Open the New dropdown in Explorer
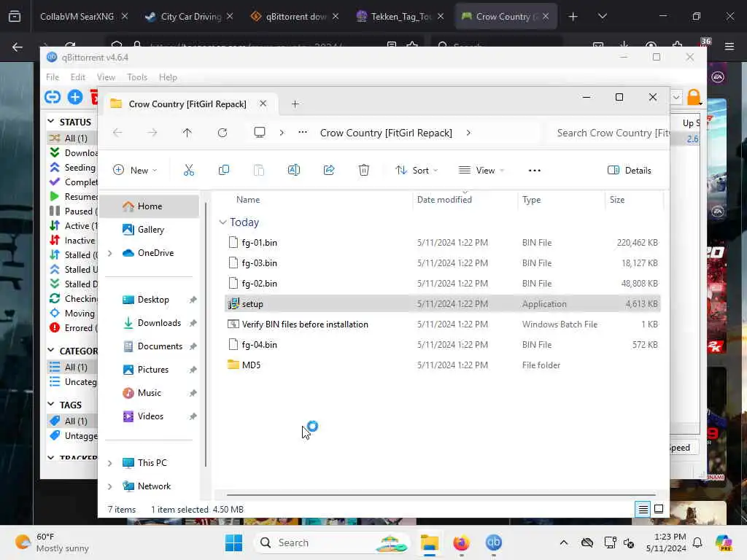 [x=135, y=170]
